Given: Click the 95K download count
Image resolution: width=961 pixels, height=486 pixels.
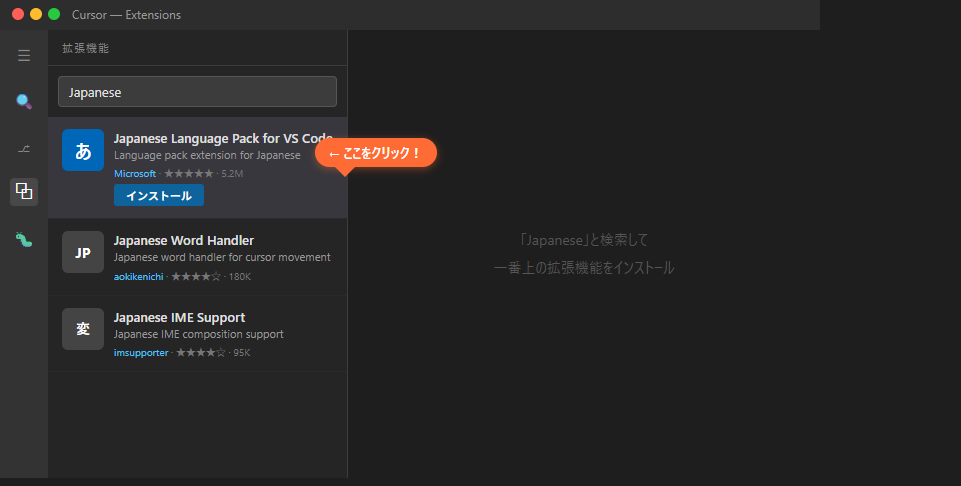Looking at the screenshot, I should coord(241,352).
